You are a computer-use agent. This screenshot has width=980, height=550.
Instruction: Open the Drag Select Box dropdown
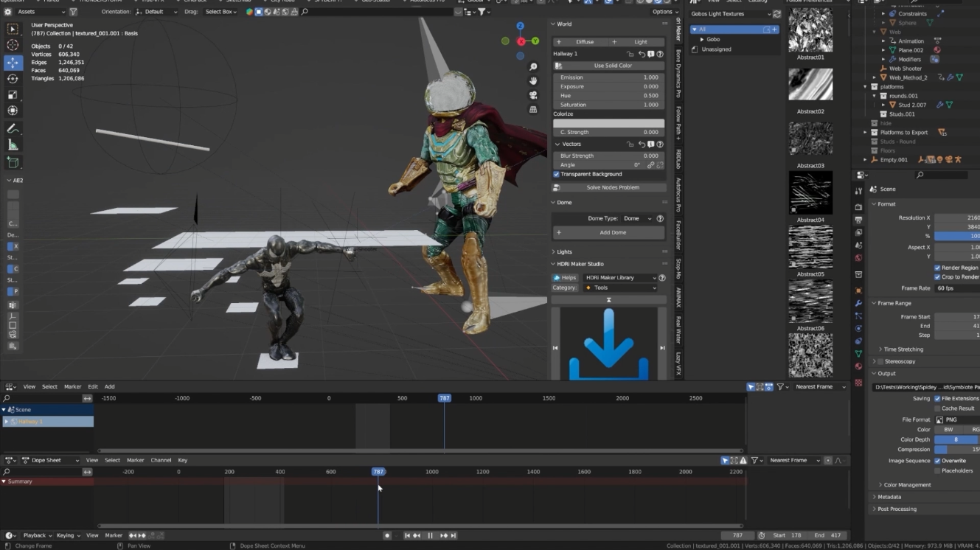(220, 12)
